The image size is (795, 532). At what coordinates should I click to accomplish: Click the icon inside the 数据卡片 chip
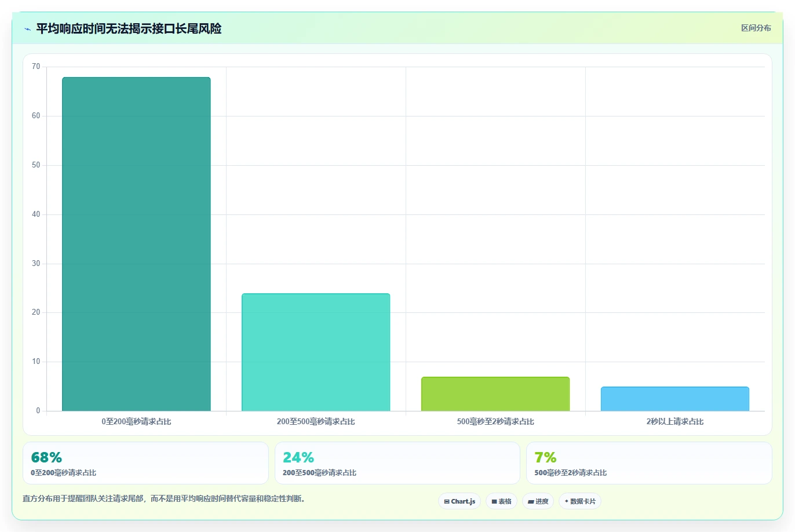tap(567, 501)
